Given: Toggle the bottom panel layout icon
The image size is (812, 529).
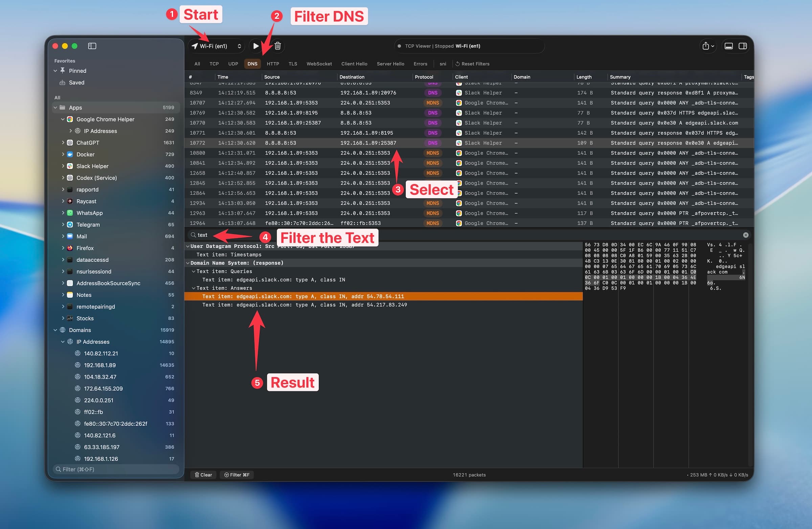Looking at the screenshot, I should tap(728, 46).
